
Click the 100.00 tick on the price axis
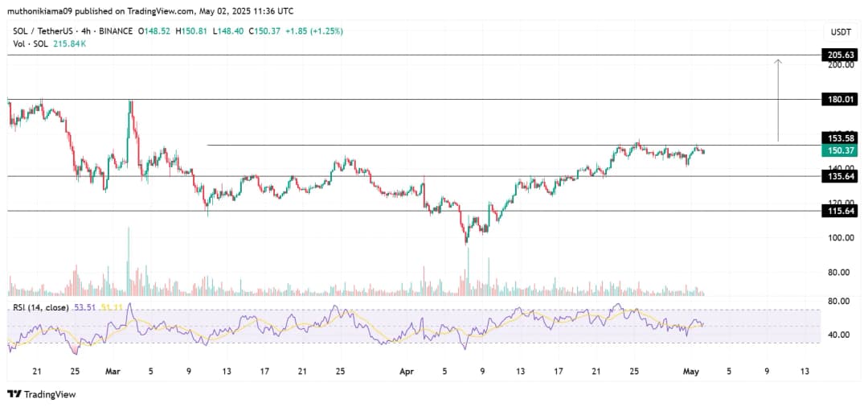837,238
